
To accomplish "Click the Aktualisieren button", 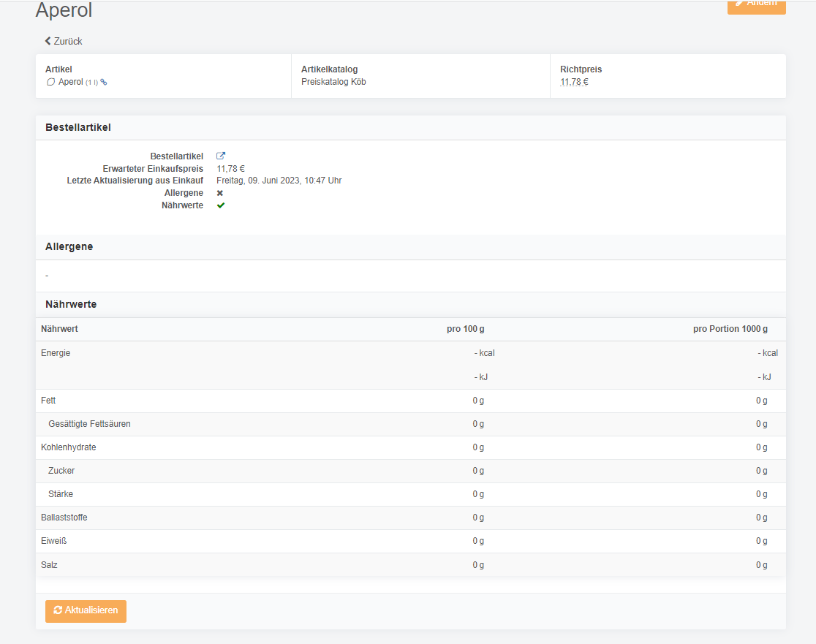I will [86, 610].
